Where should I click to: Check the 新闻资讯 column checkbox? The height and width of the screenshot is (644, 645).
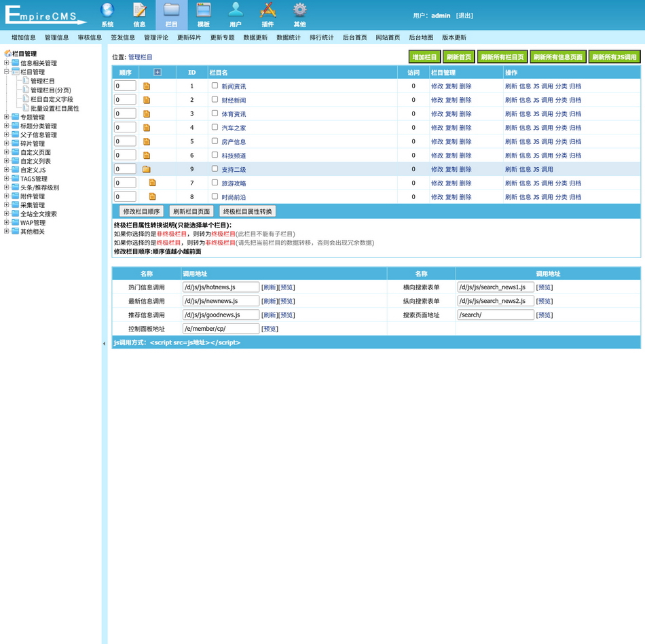[x=215, y=86]
